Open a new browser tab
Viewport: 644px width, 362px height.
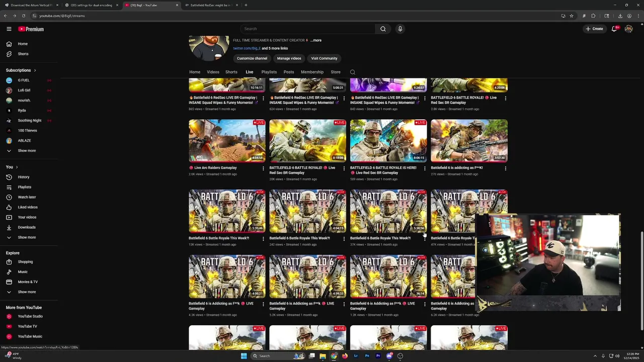246,5
